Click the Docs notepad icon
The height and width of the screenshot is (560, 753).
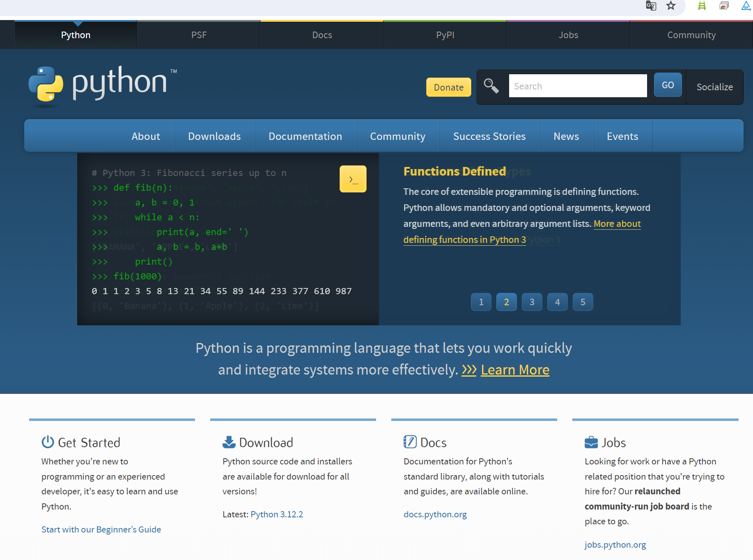(410, 442)
